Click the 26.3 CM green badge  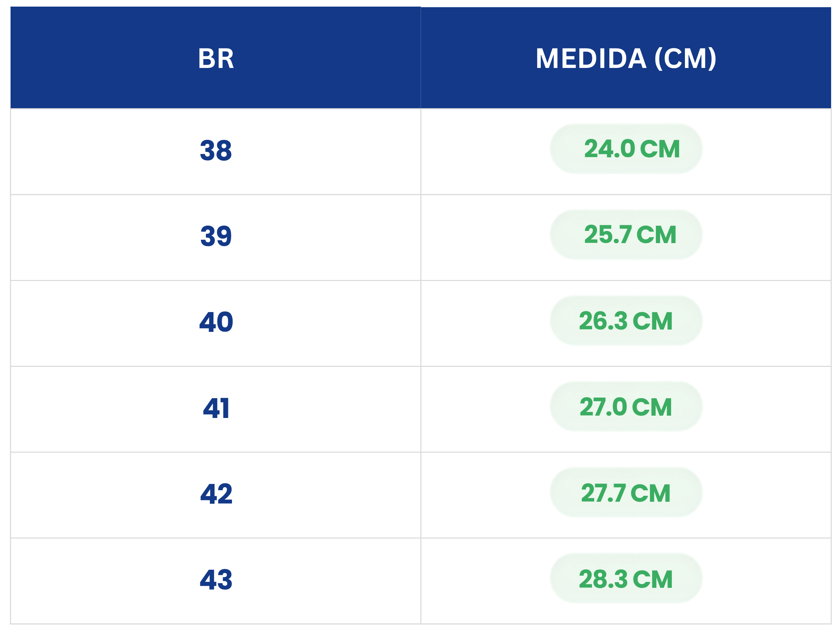pos(626,321)
